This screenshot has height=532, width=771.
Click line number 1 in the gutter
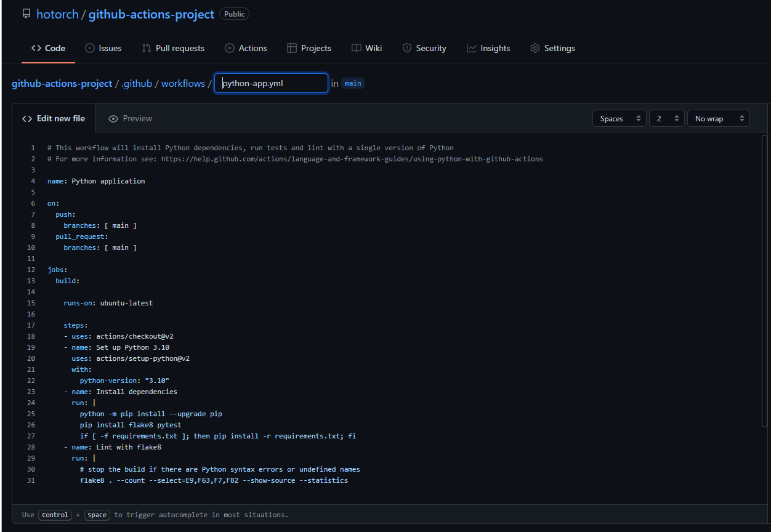coord(33,148)
